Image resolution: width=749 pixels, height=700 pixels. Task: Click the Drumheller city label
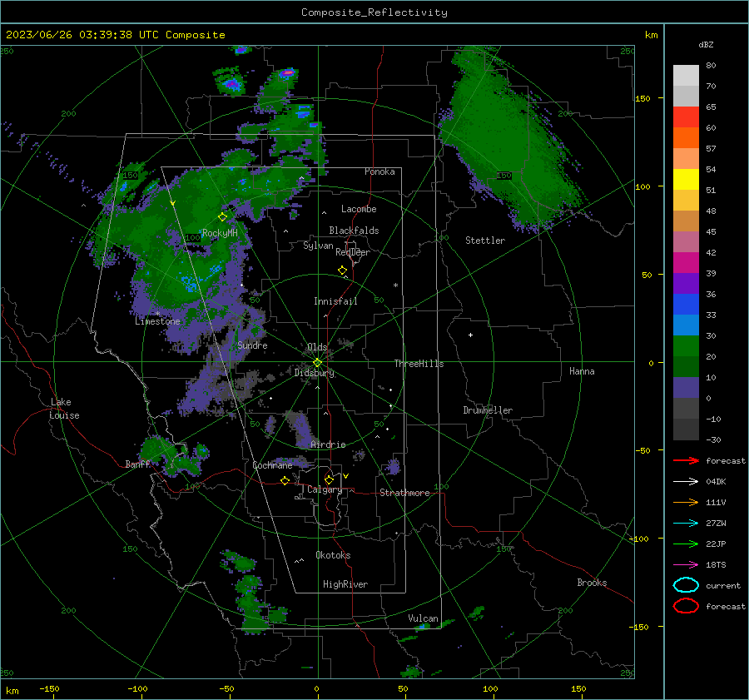[x=488, y=410]
